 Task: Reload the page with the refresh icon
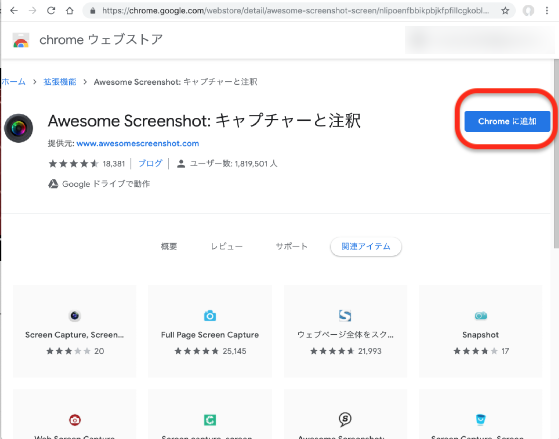pos(51,11)
